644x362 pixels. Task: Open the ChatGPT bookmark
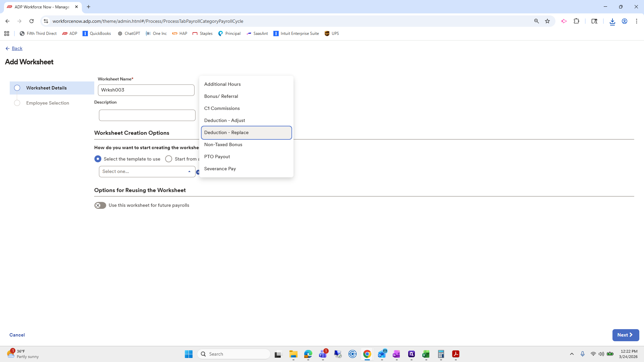[129, 34]
